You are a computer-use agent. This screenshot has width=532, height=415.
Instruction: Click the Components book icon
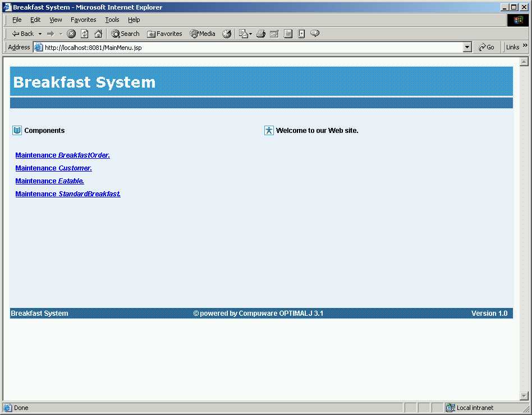click(17, 130)
